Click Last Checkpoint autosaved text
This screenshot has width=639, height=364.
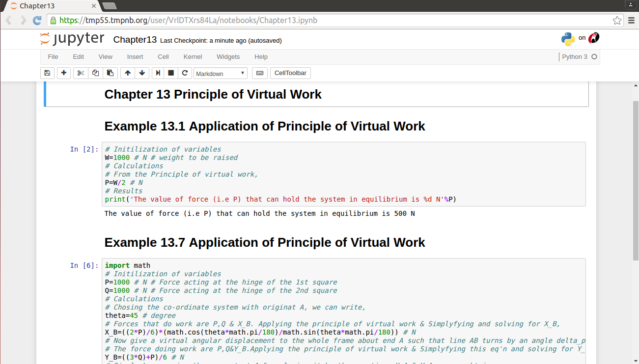pos(221,40)
